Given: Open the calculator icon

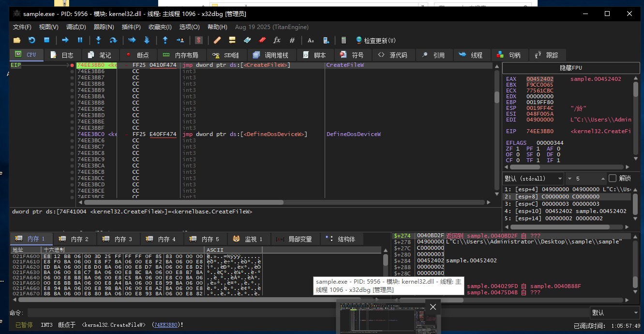Looking at the screenshot, I should click(x=344, y=40).
